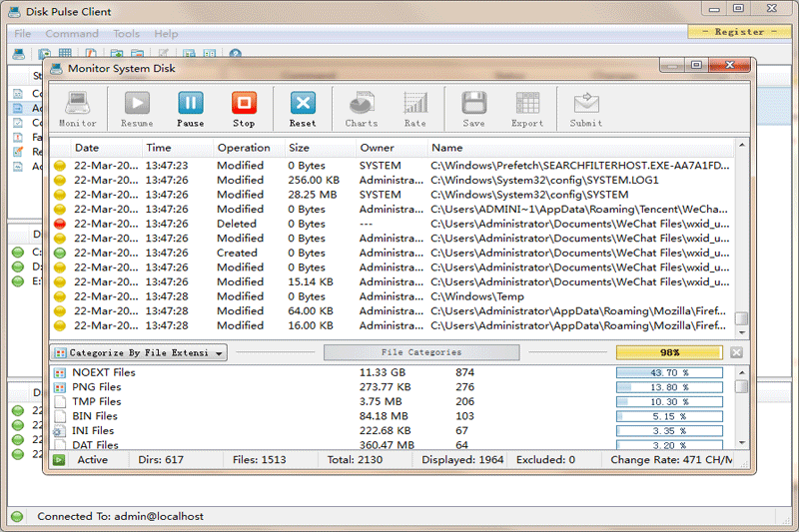This screenshot has height=532, width=799.
Task: Sort by the Name column header
Action: coord(580,148)
